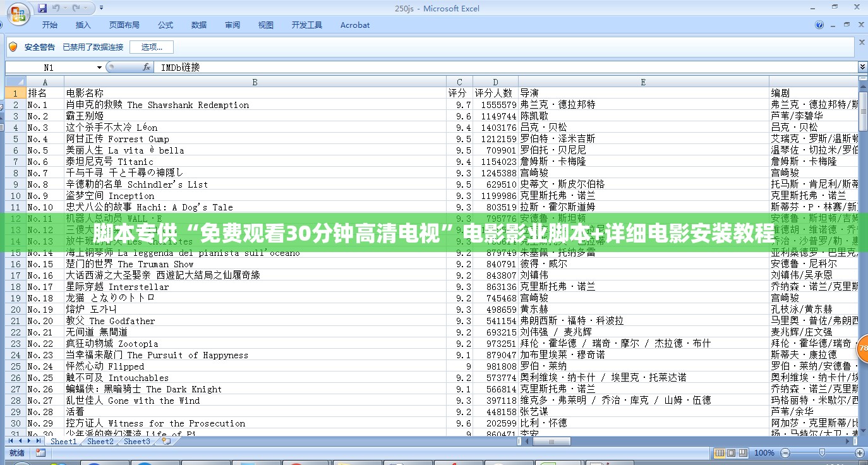This screenshot has height=465, width=868.
Task: Select row 5 header
Action: coord(15,138)
